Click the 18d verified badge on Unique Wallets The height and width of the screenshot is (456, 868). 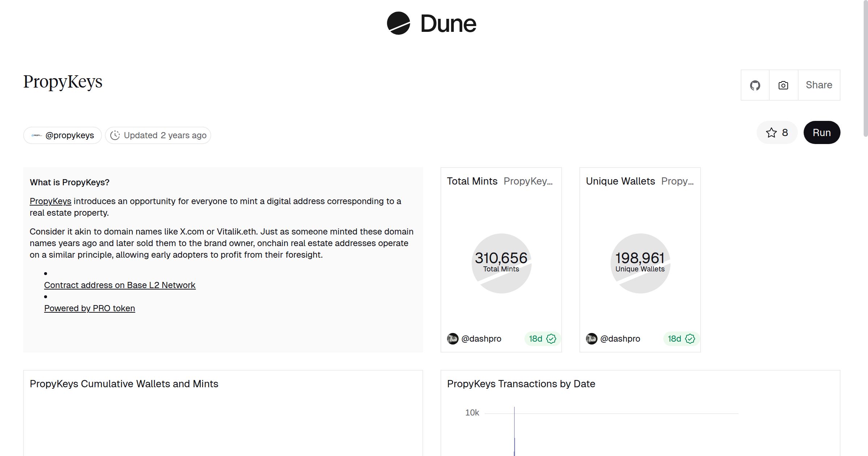[681, 339]
